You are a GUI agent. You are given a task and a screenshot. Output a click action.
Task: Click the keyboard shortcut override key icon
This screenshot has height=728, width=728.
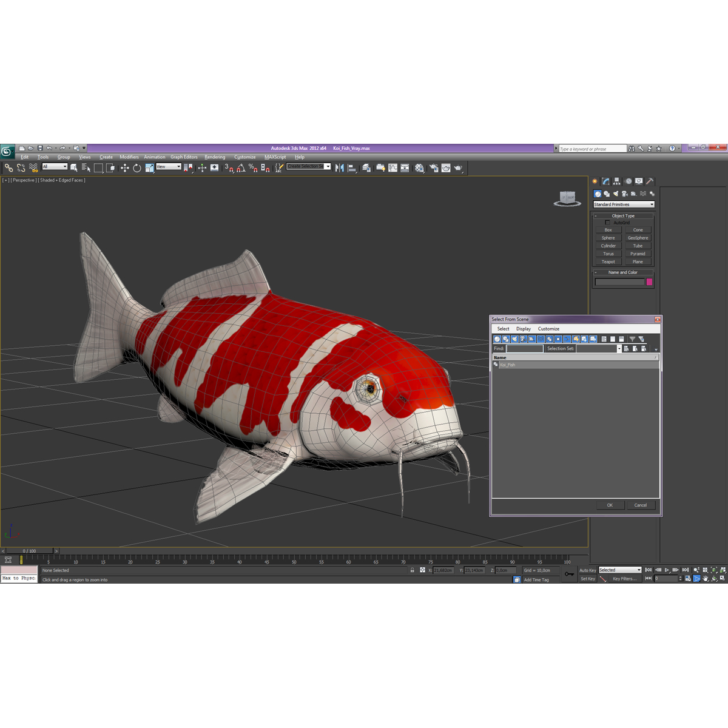coord(569,573)
